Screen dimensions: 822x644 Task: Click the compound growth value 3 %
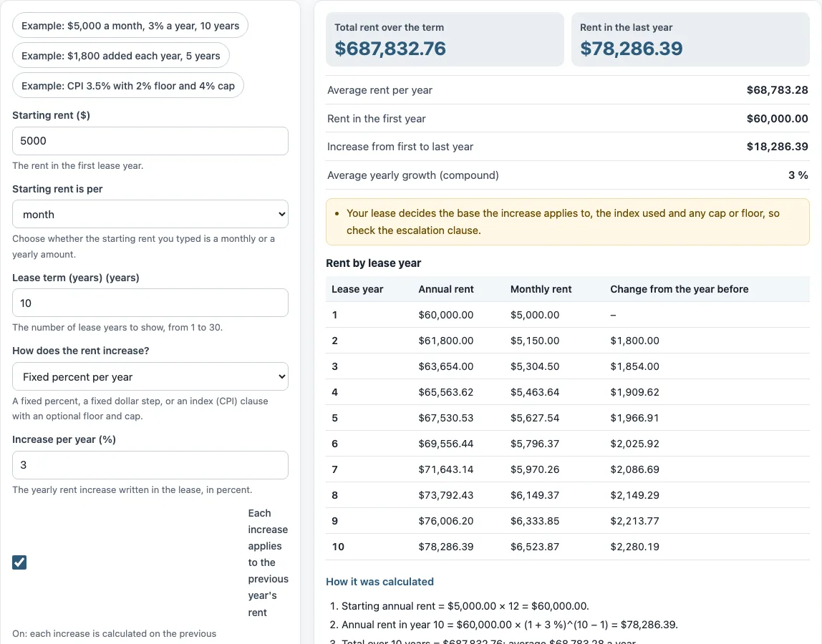point(798,175)
